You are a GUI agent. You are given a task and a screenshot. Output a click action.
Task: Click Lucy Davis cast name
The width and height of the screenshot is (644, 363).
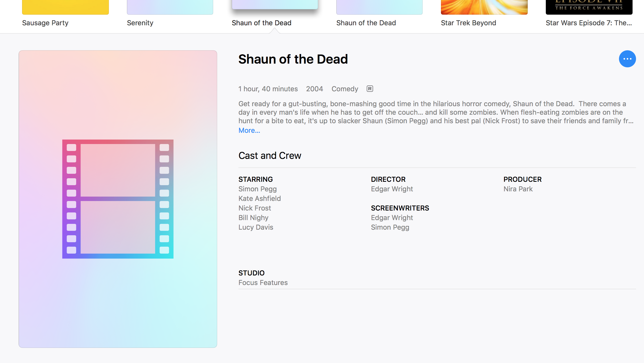[255, 227]
